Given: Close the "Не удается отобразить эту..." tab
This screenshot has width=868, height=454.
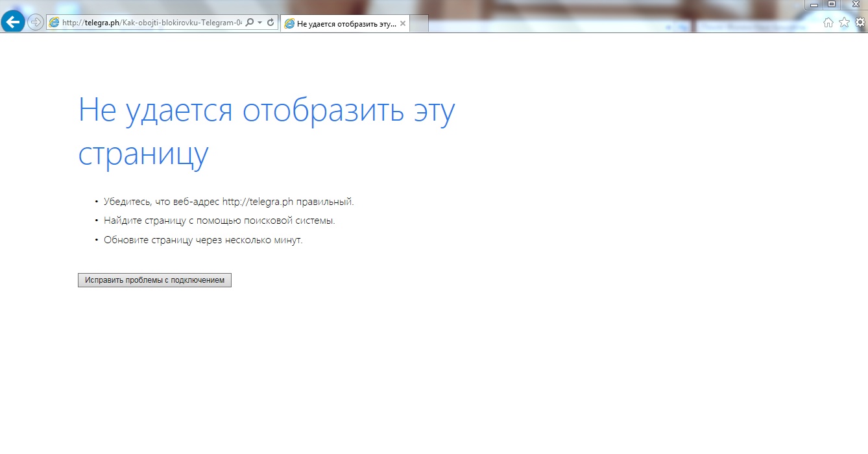Looking at the screenshot, I should pyautogui.click(x=403, y=23).
